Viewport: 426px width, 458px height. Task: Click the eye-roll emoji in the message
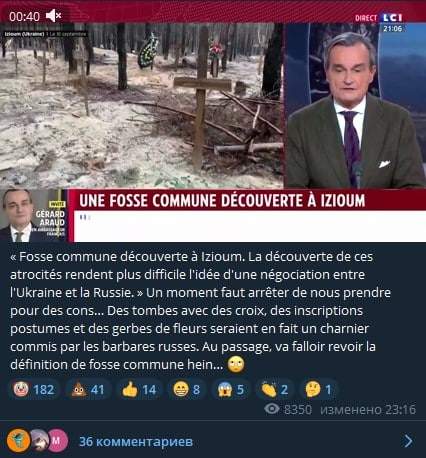(x=236, y=364)
